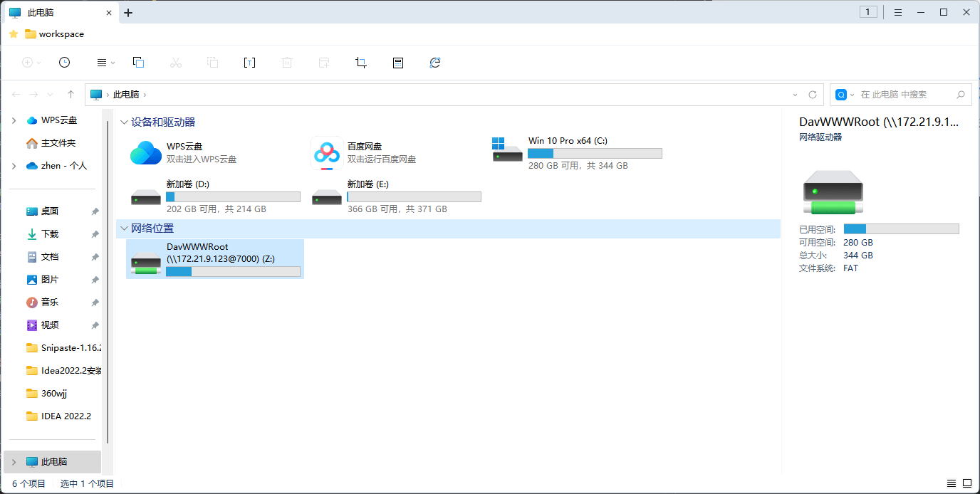
Task: Open the view options dropdown in toolbar
Action: point(105,63)
